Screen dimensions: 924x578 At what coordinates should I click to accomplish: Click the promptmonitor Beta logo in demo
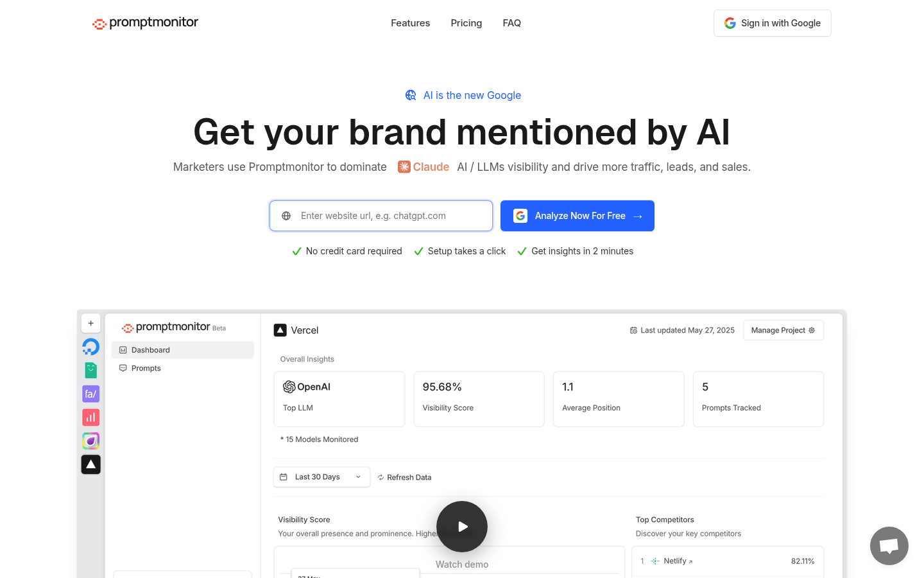tap(174, 328)
